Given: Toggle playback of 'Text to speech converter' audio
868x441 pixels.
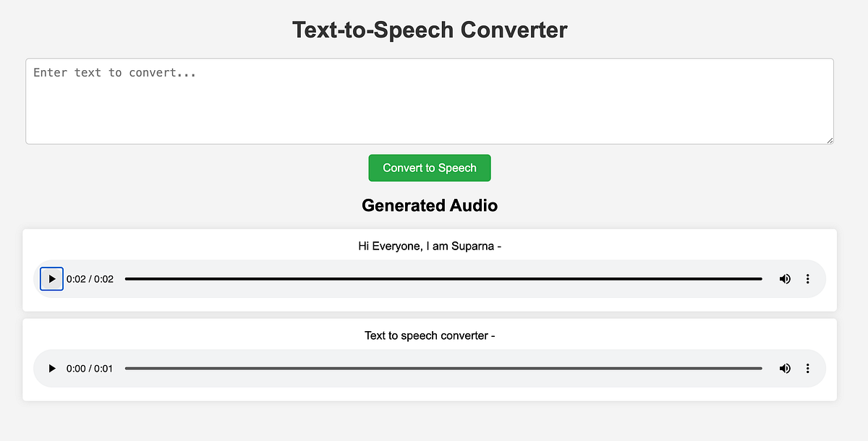Looking at the screenshot, I should coord(51,368).
